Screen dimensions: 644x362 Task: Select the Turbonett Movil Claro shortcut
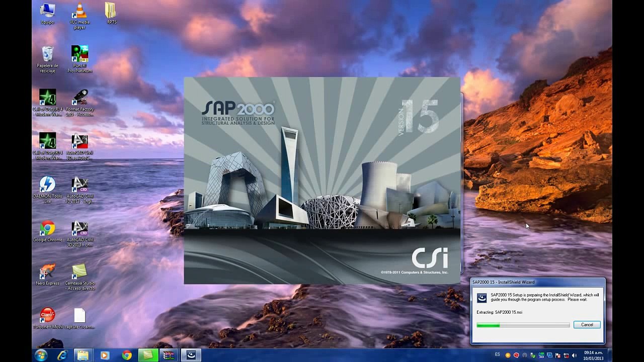click(x=47, y=318)
